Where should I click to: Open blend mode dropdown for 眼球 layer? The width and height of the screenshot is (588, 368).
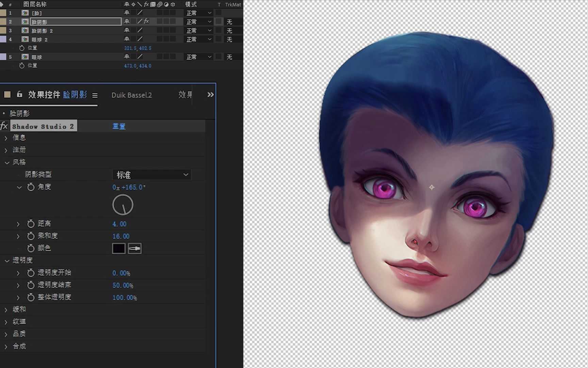199,57
